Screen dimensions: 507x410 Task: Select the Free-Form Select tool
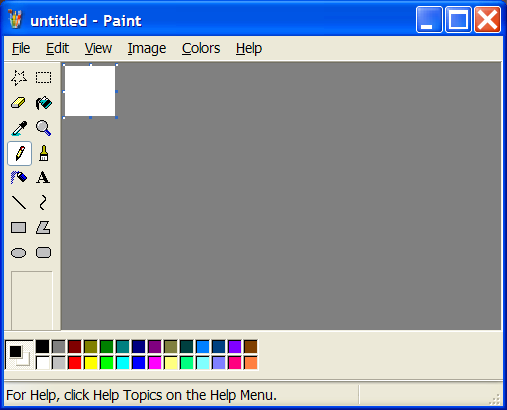pos(19,78)
